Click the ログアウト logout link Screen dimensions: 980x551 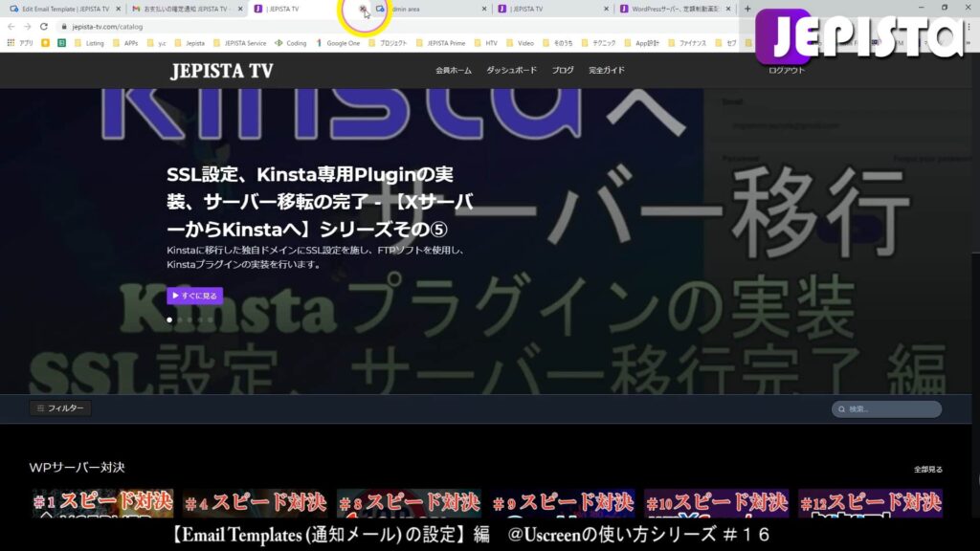[x=787, y=71]
